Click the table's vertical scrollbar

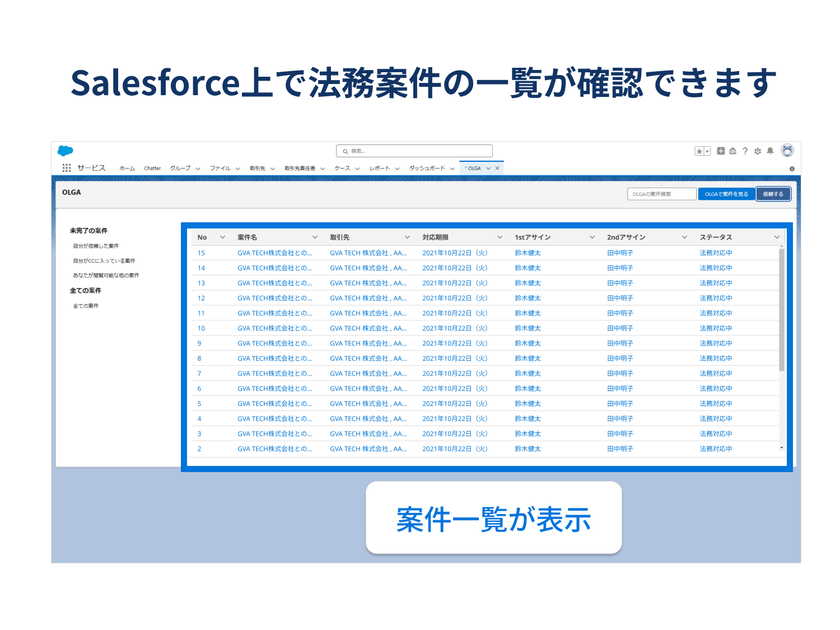(x=781, y=308)
